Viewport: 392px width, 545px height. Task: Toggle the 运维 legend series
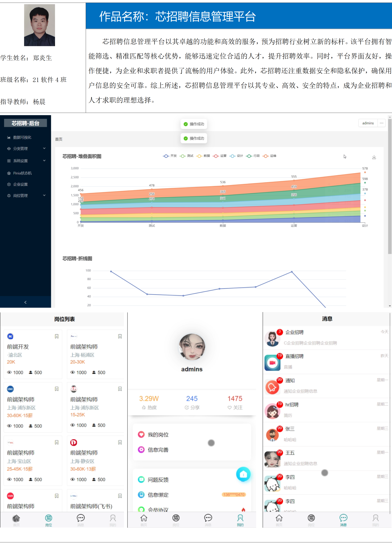coord(269,156)
